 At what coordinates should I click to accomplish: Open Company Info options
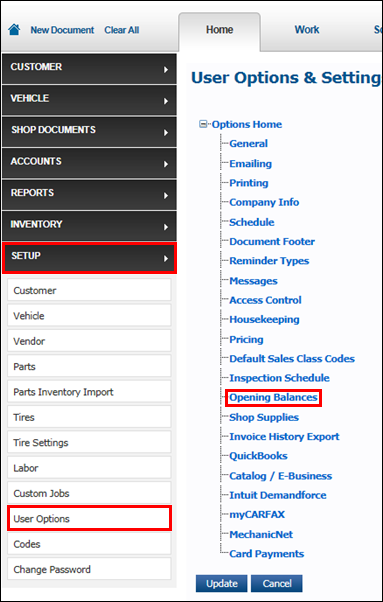pos(264,202)
